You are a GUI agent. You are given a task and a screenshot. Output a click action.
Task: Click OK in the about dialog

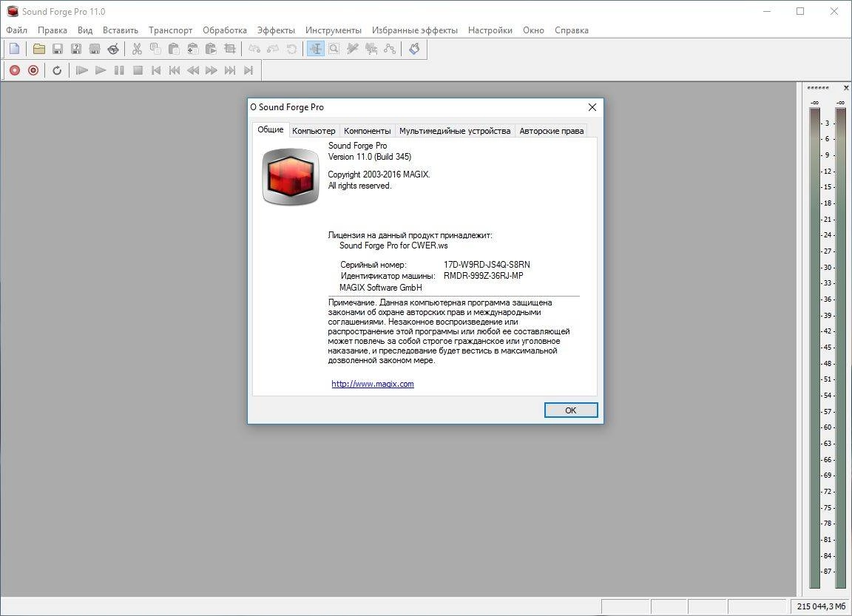point(571,410)
